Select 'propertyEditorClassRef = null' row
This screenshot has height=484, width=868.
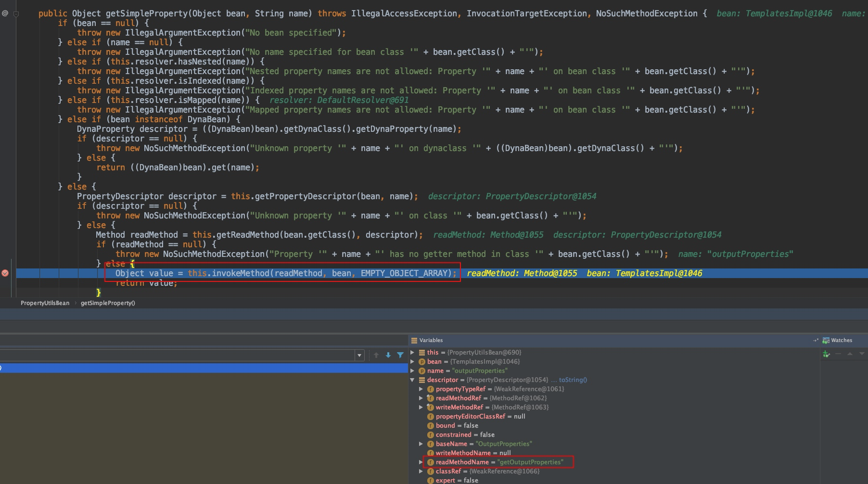click(614, 417)
